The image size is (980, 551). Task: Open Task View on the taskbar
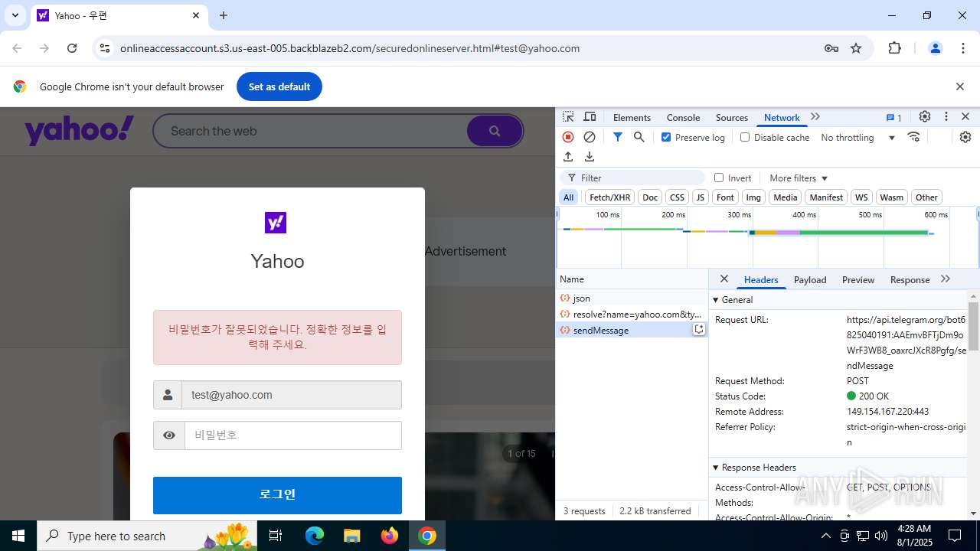point(276,536)
